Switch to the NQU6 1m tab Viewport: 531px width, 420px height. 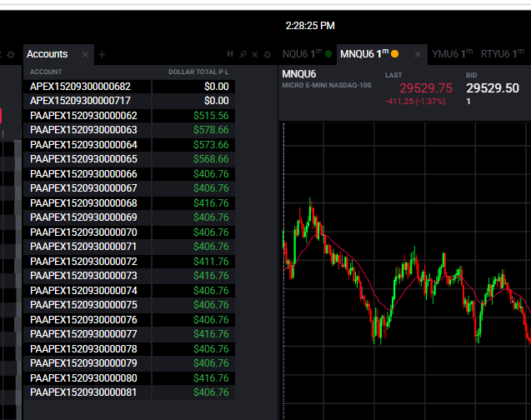307,54
